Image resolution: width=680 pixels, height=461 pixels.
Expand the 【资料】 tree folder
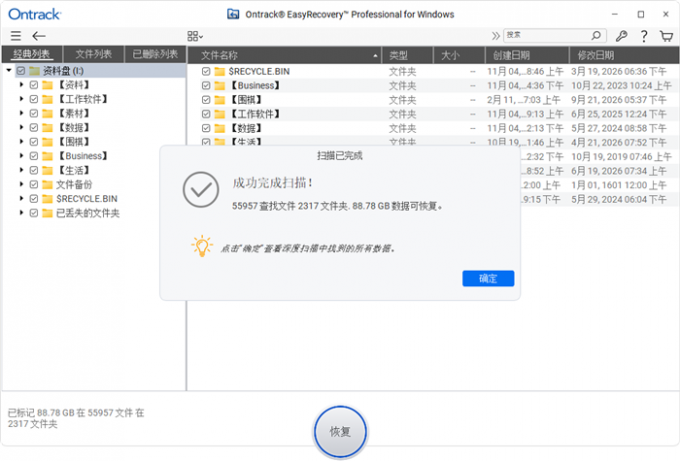coord(21,85)
